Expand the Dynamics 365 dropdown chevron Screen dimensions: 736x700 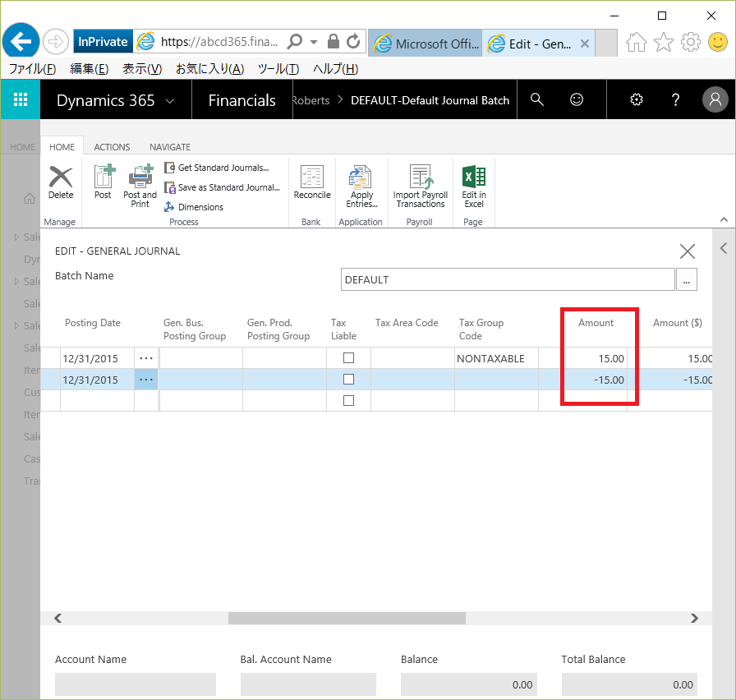(x=170, y=101)
